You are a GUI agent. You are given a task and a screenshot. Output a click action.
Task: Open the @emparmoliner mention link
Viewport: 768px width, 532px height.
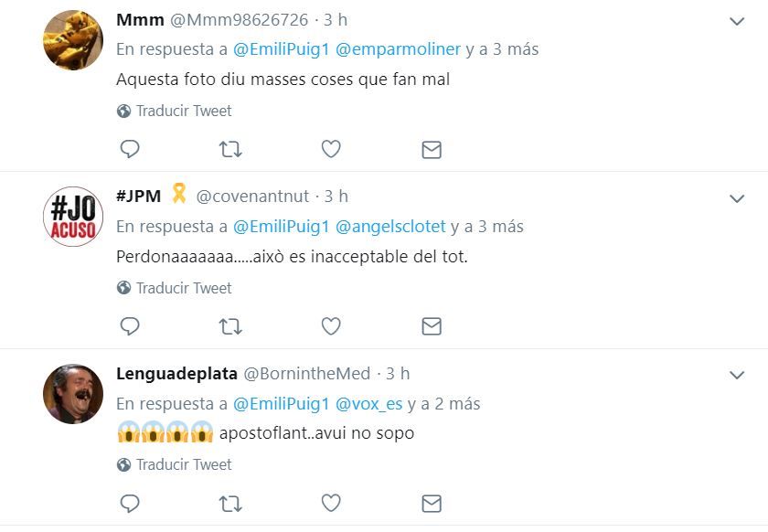[398, 49]
